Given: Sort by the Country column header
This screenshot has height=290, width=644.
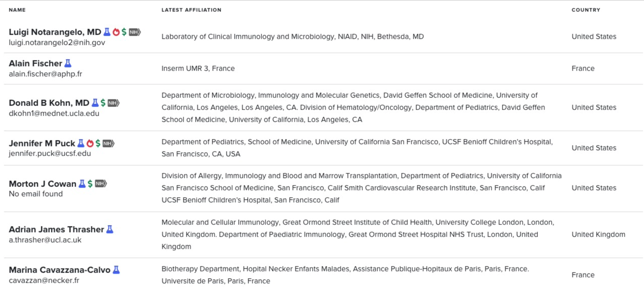Looking at the screenshot, I should click(586, 10).
